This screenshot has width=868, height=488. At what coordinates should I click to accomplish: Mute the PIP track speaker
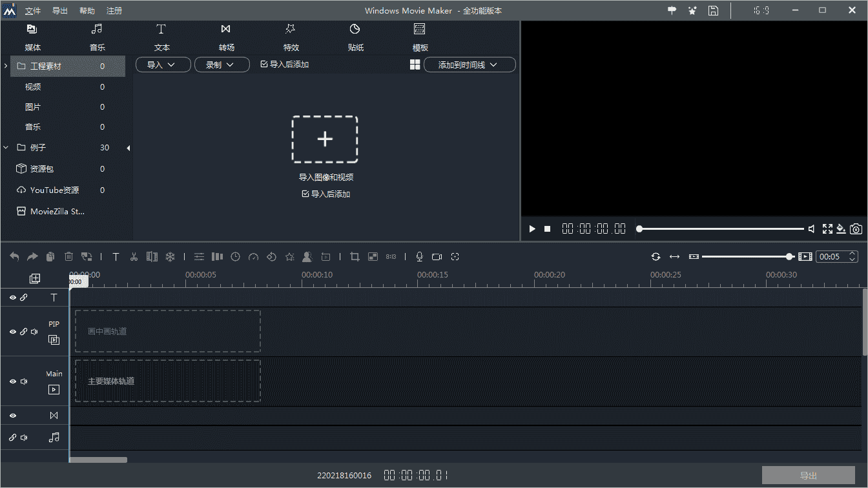tap(34, 332)
